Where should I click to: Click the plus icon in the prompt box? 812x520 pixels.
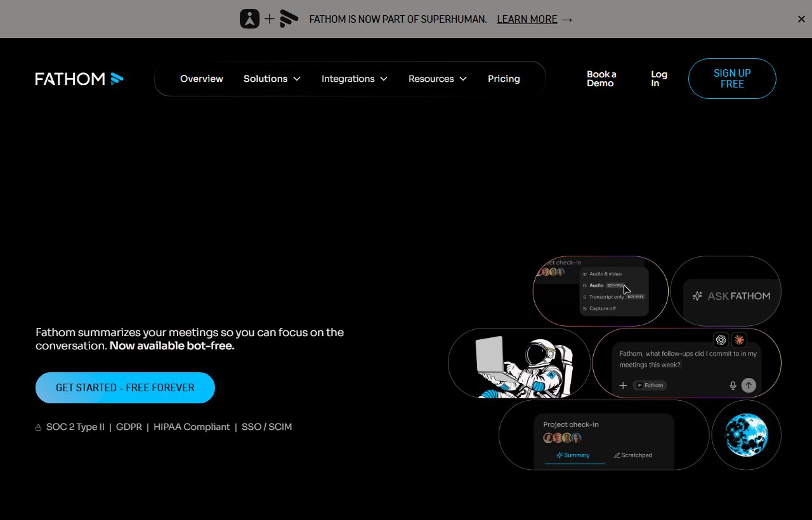[x=623, y=385]
